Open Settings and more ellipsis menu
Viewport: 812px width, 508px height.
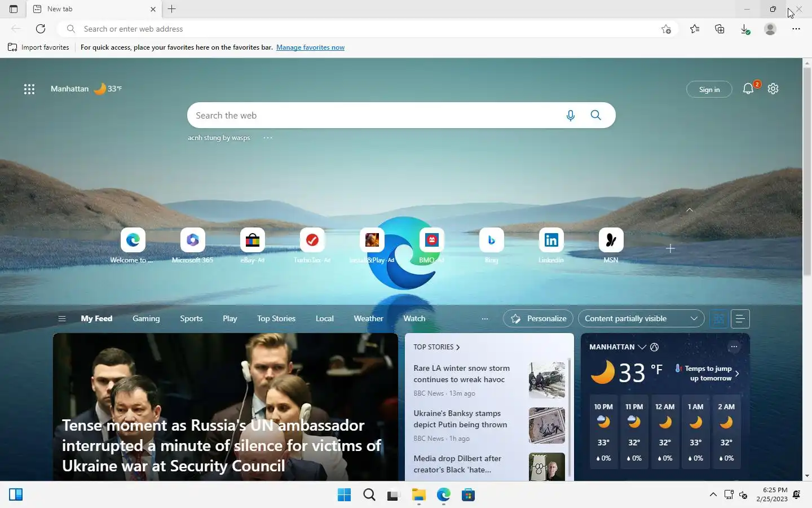796,29
